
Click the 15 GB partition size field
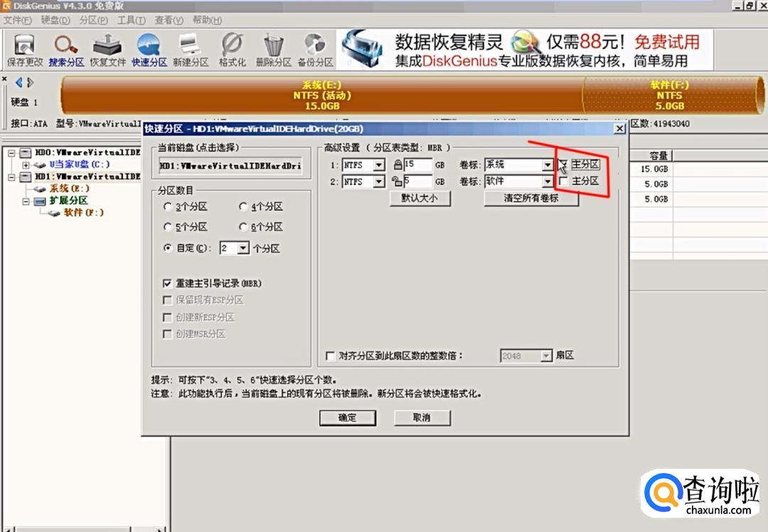pos(418,165)
